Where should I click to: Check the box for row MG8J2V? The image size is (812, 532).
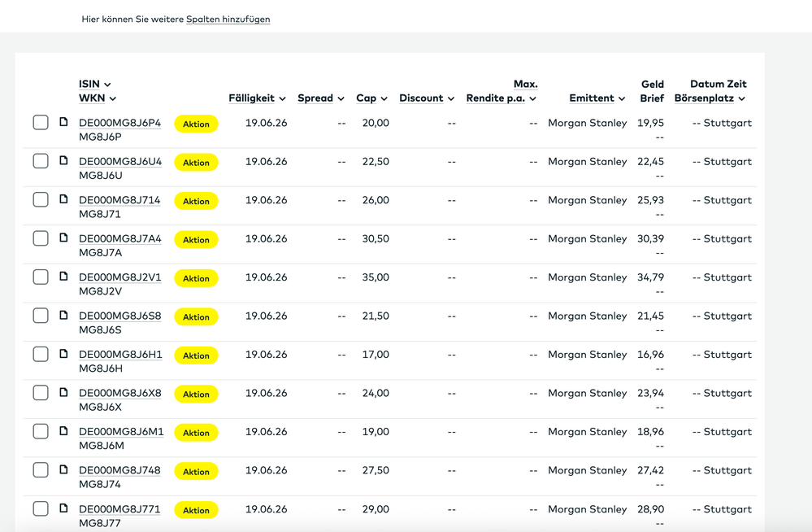(41, 277)
